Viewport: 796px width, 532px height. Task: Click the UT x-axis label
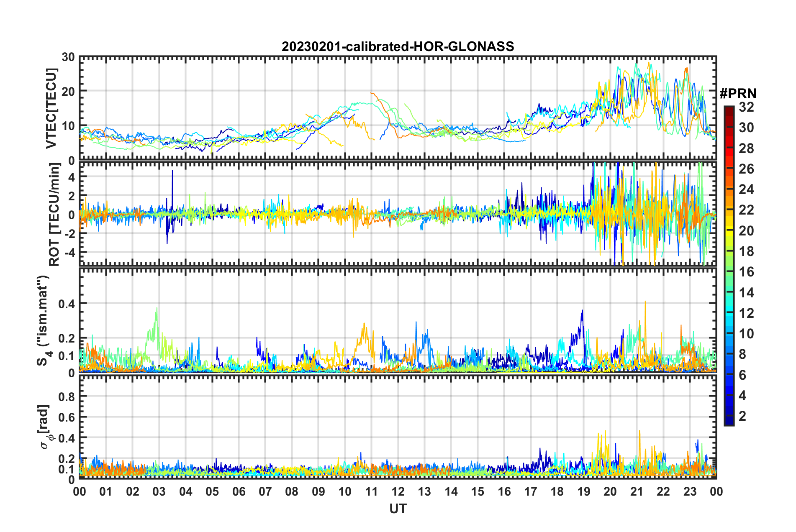pyautogui.click(x=398, y=508)
